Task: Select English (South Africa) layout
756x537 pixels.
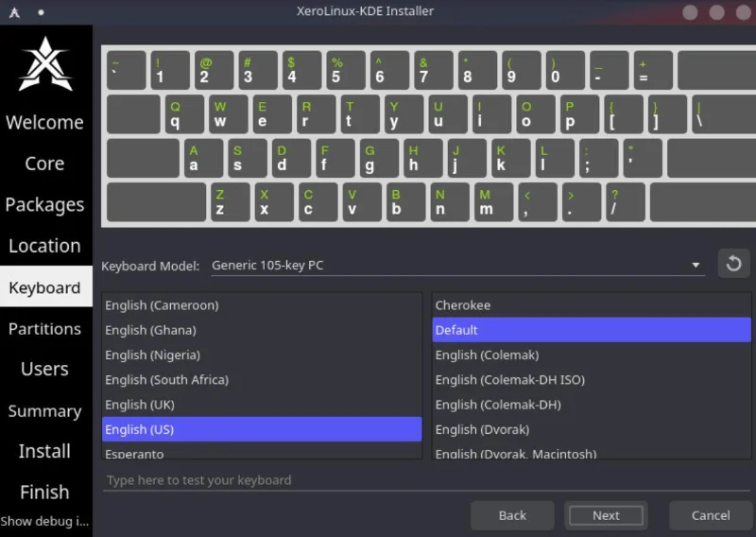Action: pyautogui.click(x=262, y=380)
